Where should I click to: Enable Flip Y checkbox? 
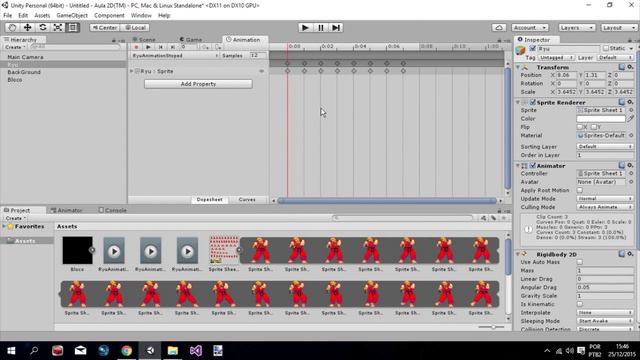tap(593, 127)
